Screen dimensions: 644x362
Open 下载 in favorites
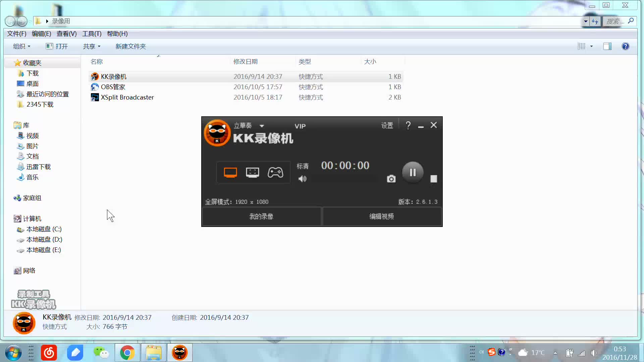(33, 73)
